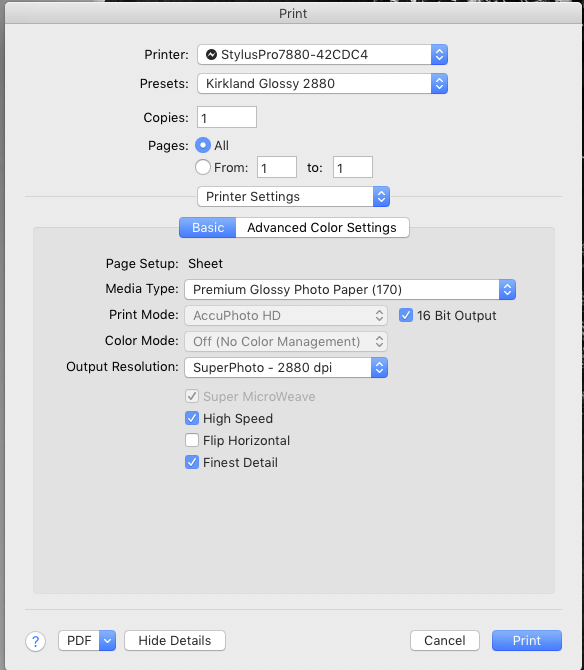
Task: Click the Output Resolution stepper arrows
Action: pyautogui.click(x=379, y=367)
